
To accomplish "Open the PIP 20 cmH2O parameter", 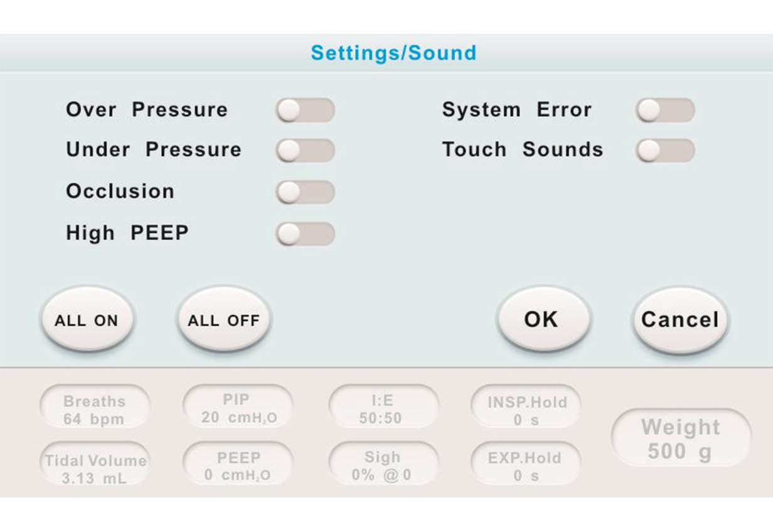I will [238, 408].
